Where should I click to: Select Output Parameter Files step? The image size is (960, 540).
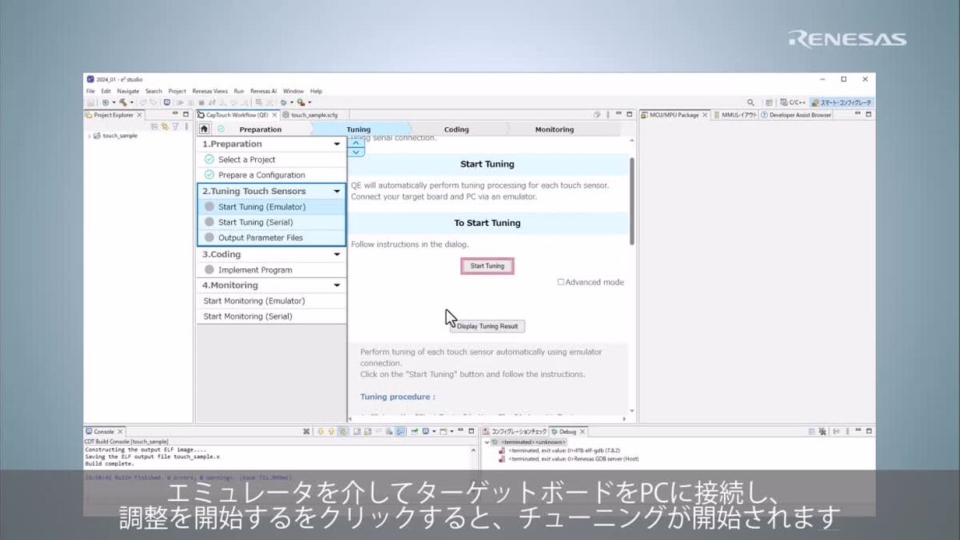(272, 238)
